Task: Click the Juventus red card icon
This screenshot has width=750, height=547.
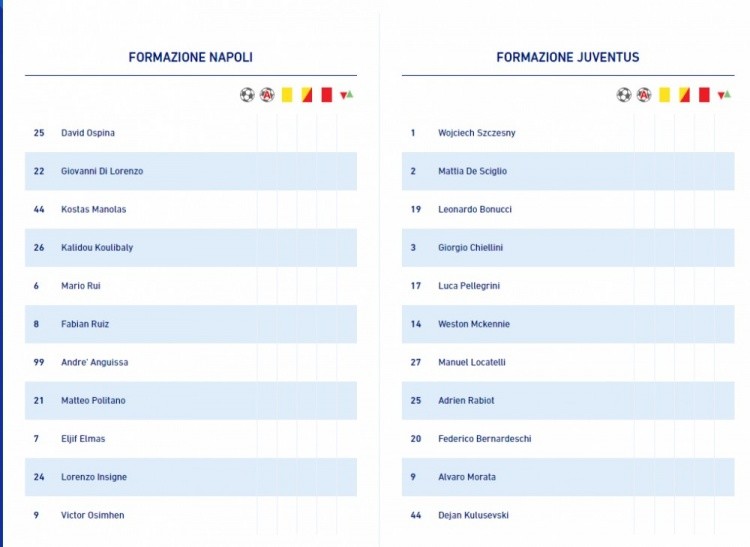Action: (x=704, y=95)
